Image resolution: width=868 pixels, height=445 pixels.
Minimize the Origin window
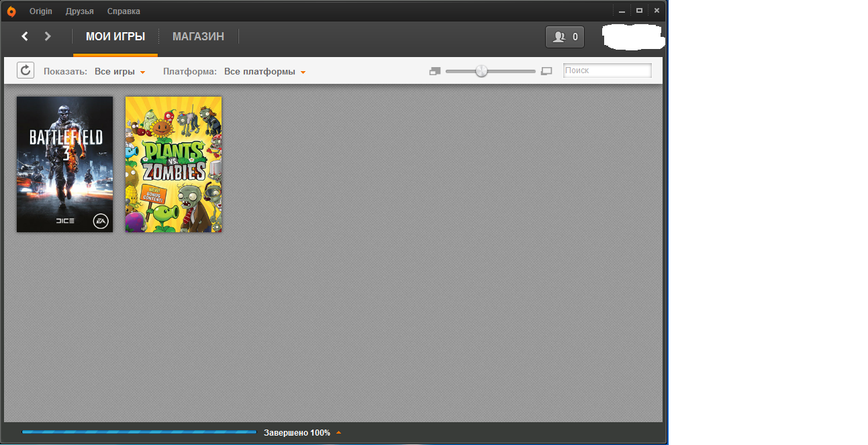[x=622, y=11]
